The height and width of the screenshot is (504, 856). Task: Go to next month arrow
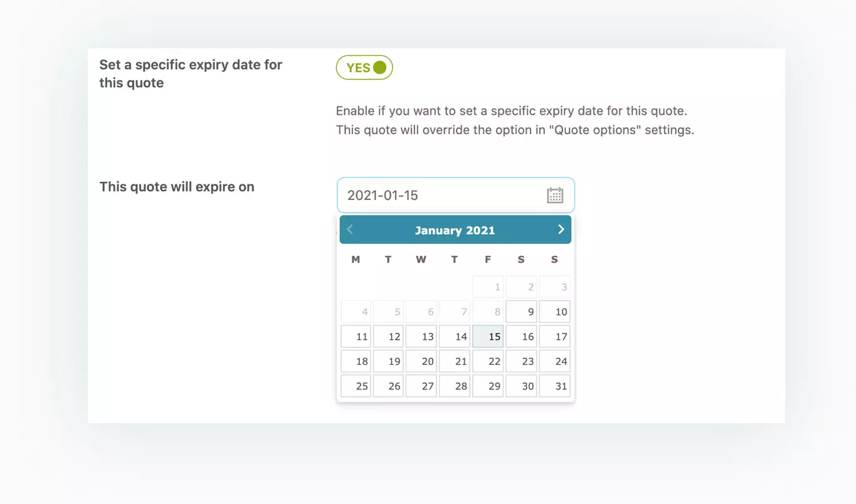(561, 229)
